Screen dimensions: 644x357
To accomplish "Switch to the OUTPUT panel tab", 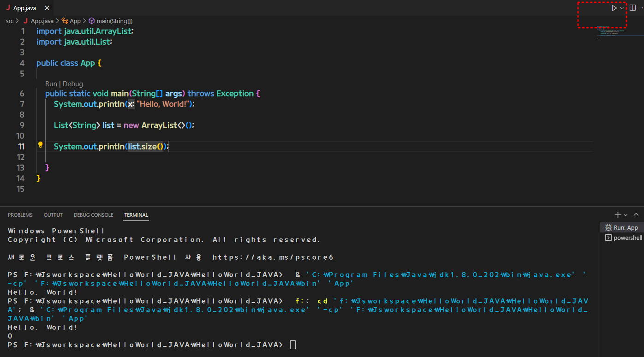I will [53, 215].
